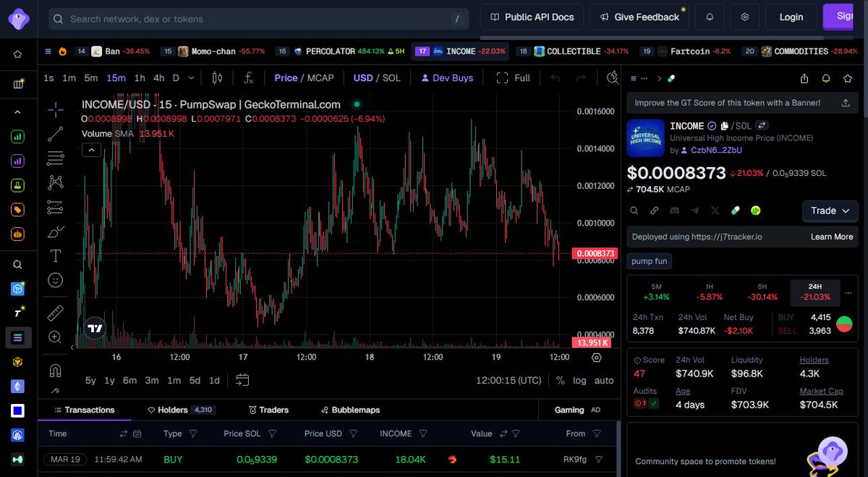
Task: Click the Give Feedback button
Action: pos(639,17)
